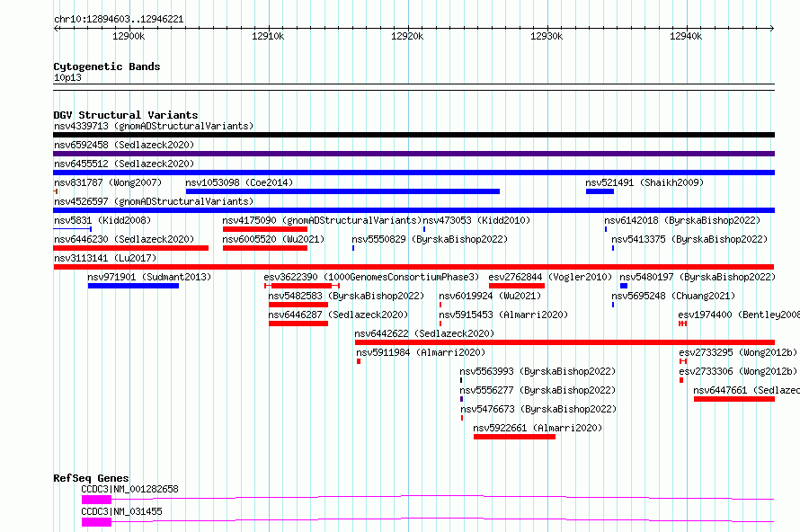The width and height of the screenshot is (800, 532).
Task: Select the blue nsv1053098 variant bar
Action: click(x=342, y=191)
